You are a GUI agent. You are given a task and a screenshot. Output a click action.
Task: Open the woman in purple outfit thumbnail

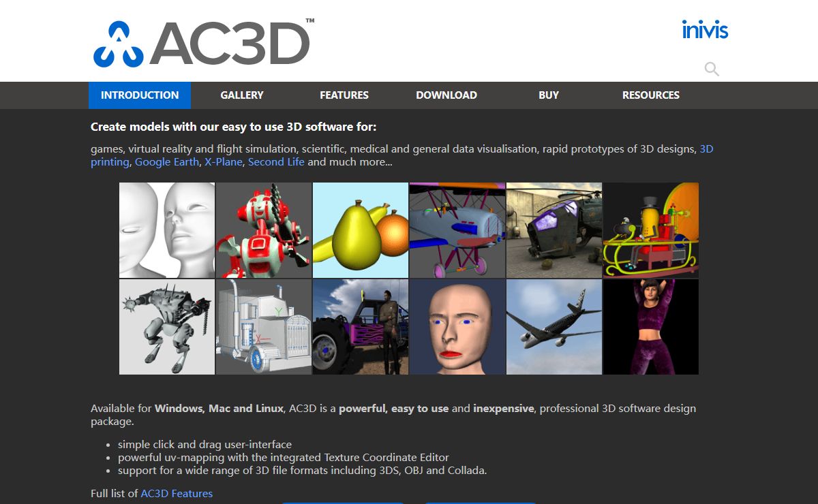tap(651, 327)
